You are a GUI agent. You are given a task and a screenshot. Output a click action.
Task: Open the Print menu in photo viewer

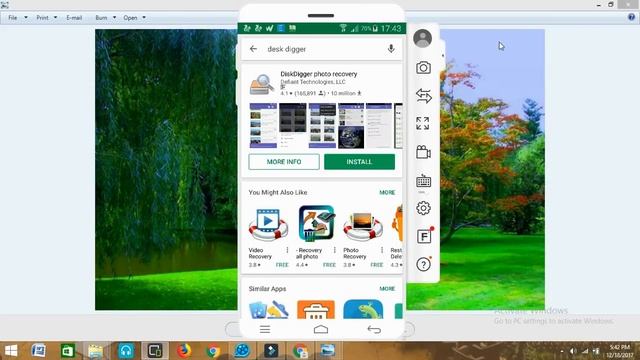pos(42,18)
